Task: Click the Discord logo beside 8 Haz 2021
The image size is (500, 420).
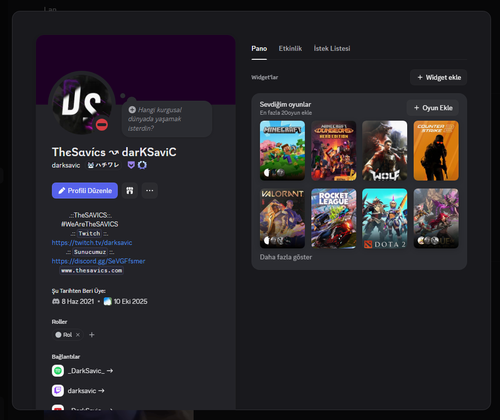Action: (56, 301)
